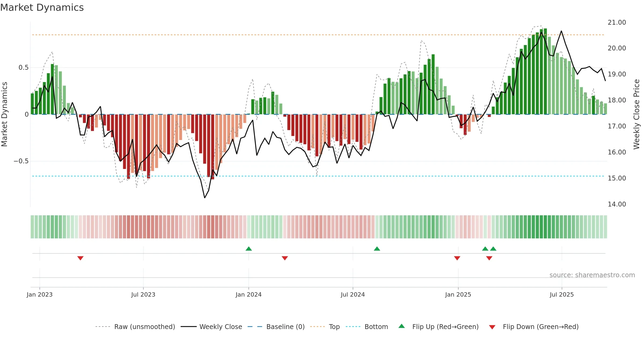Toggle the Top legend entry
The width and height of the screenshot is (644, 362).
(325, 327)
